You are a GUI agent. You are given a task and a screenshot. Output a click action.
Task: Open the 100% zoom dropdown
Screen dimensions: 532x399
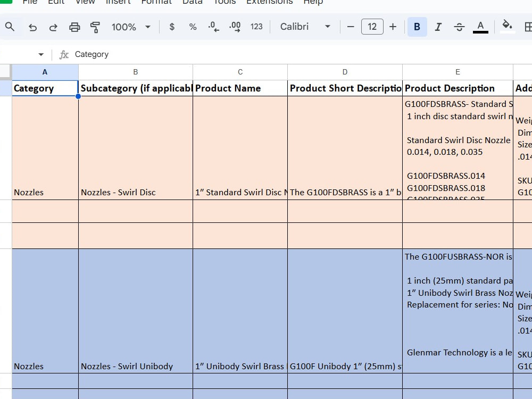(x=131, y=27)
